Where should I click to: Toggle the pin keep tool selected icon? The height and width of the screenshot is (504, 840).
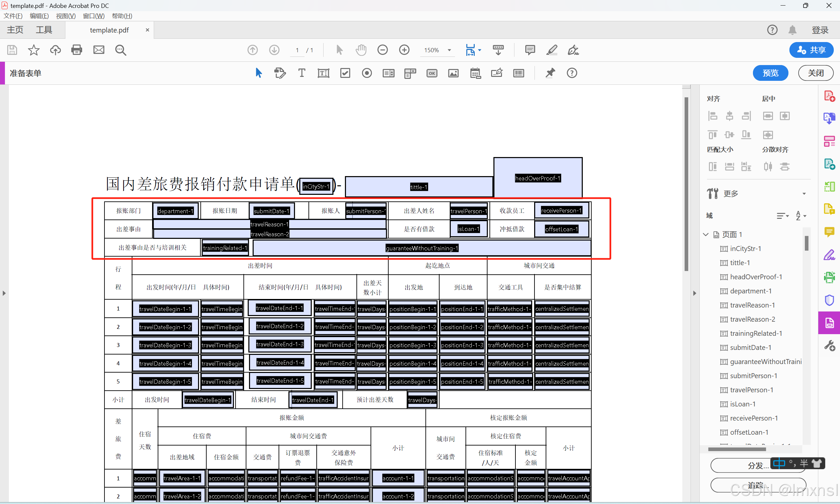(550, 73)
